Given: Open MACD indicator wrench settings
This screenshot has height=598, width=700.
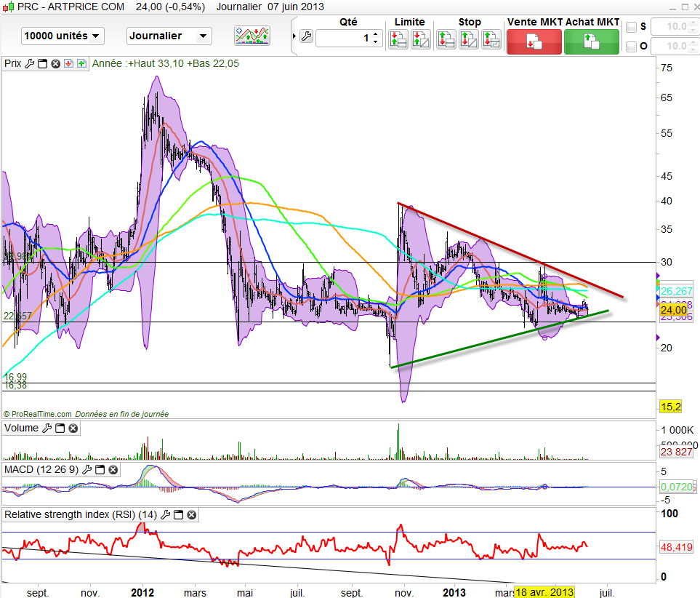Looking at the screenshot, I should [x=88, y=470].
